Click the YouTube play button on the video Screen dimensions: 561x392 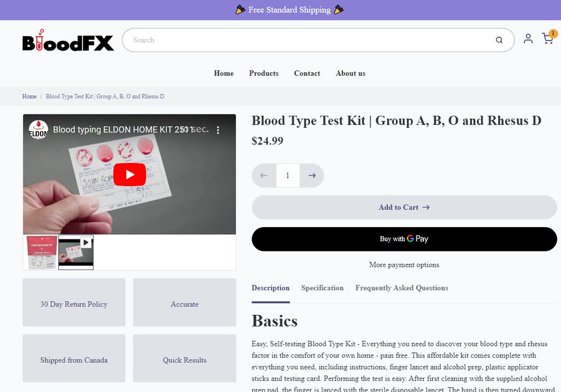click(129, 174)
